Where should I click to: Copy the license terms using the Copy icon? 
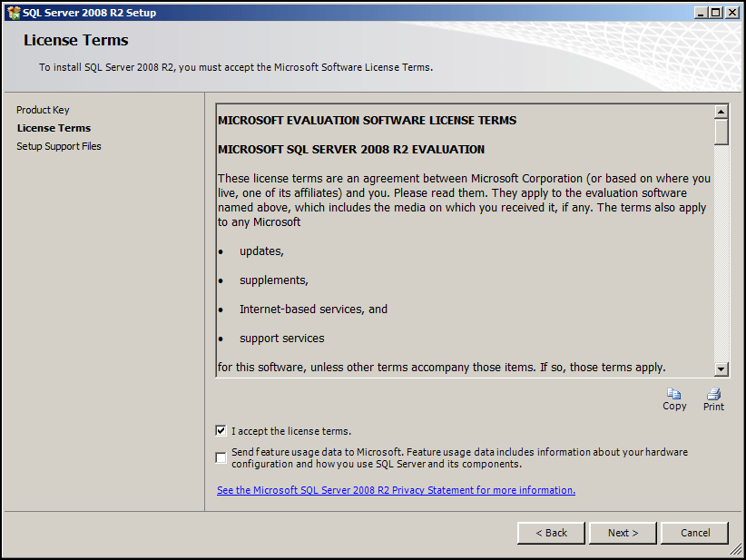pos(674,394)
